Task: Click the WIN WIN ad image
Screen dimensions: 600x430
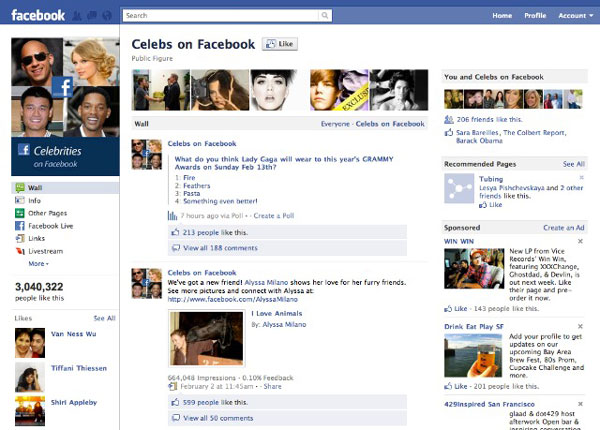Action: 474,268
